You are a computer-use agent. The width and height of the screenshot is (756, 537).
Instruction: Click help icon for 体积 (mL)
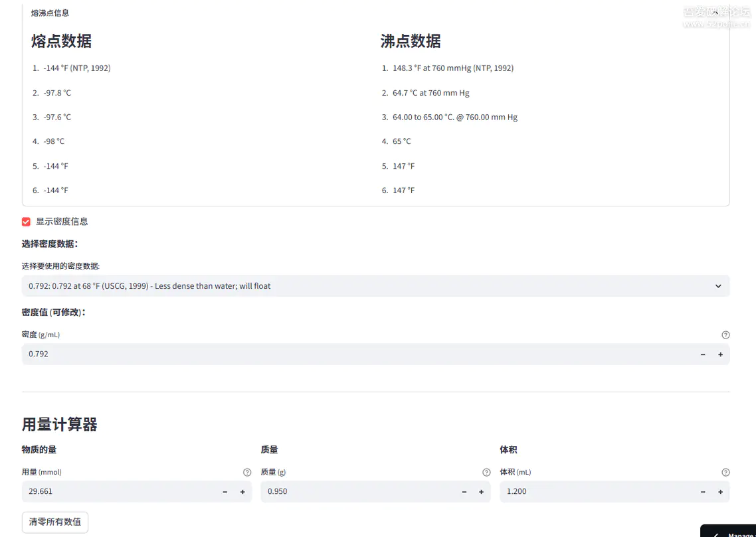725,472
